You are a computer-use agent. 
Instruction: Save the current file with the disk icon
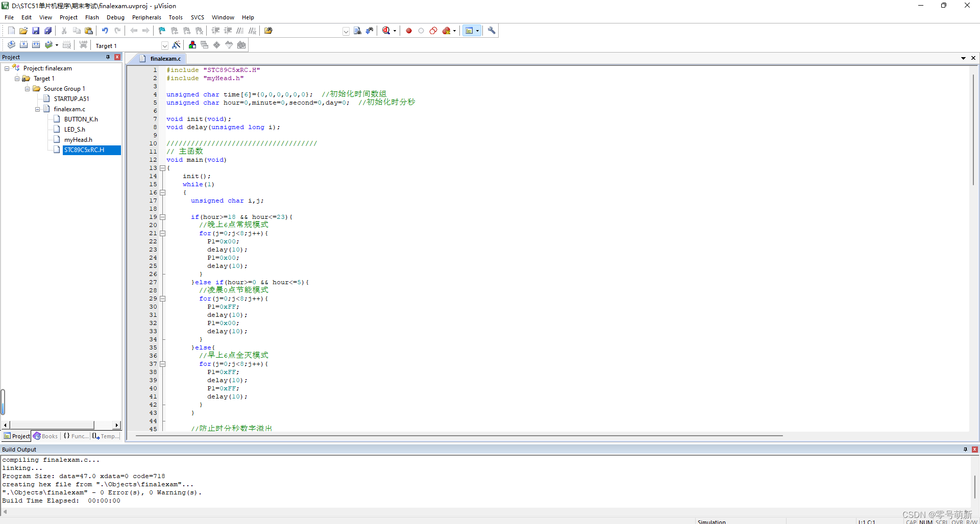coord(36,31)
